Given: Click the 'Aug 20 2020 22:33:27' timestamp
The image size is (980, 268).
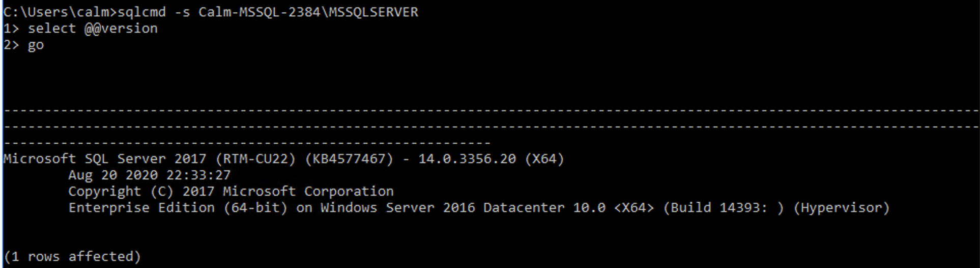Looking at the screenshot, I should pos(150,175).
